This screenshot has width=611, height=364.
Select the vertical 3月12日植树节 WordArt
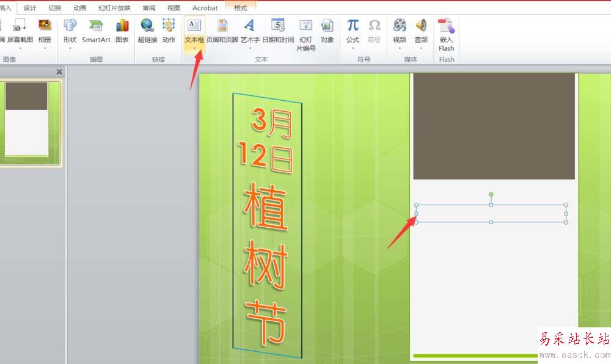coord(267,226)
